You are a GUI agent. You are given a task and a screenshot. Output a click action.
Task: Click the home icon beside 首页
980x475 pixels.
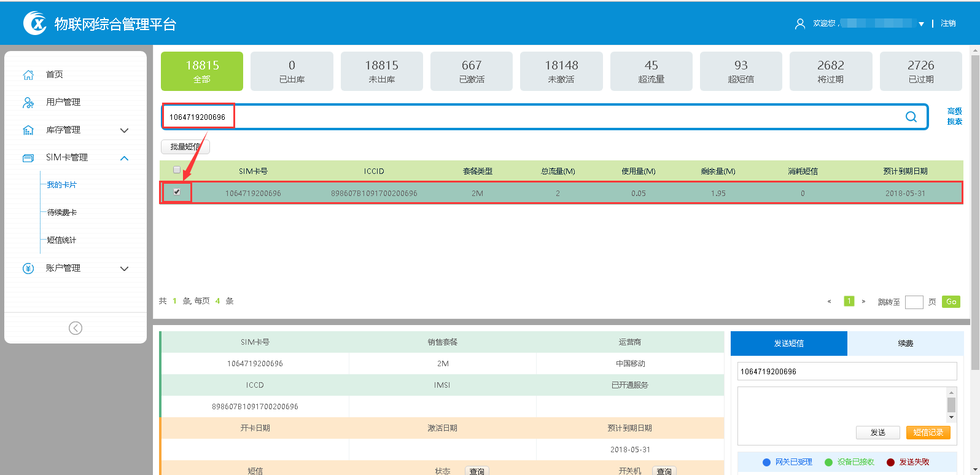pos(28,74)
